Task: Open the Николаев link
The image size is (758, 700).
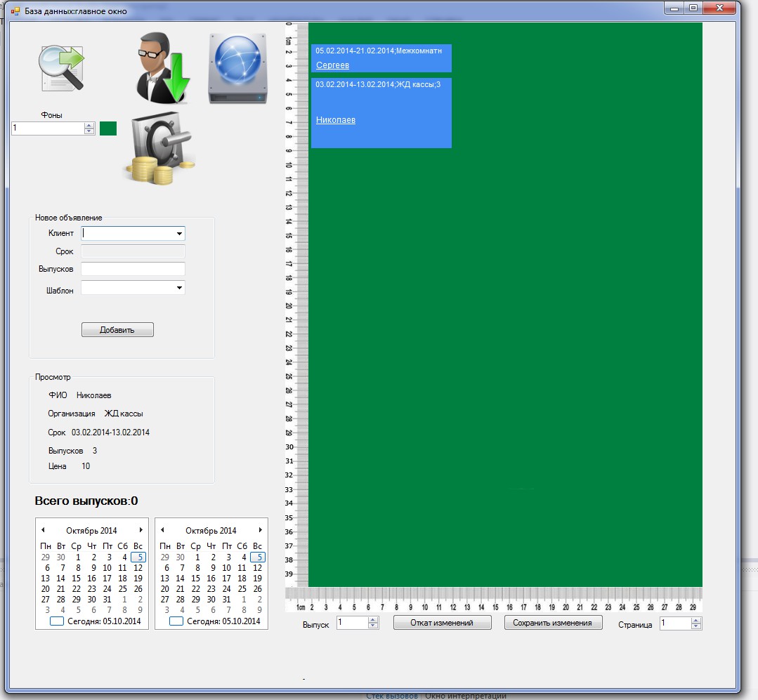Action: click(x=336, y=120)
